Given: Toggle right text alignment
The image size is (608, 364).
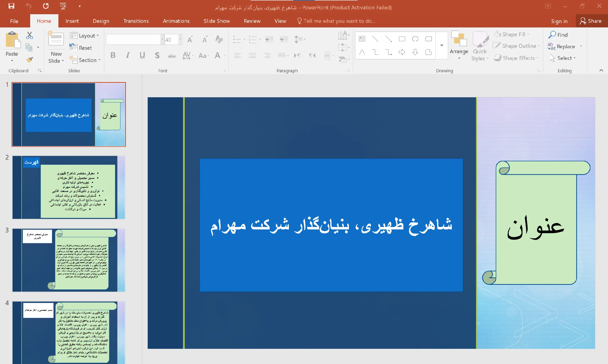Looking at the screenshot, I should 267,56.
